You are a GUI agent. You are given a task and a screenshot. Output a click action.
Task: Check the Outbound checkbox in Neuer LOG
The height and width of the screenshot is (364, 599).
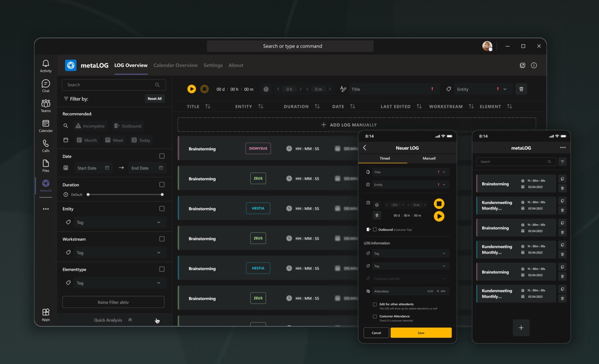coord(375,230)
